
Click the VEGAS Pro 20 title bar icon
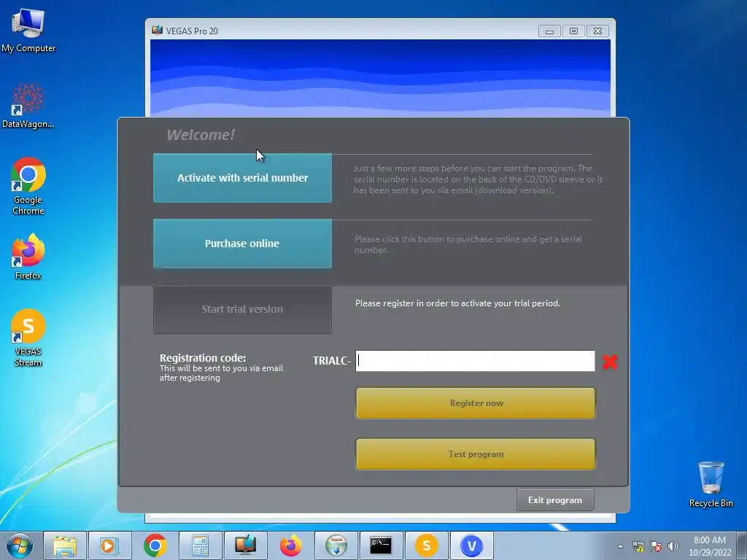coord(158,31)
